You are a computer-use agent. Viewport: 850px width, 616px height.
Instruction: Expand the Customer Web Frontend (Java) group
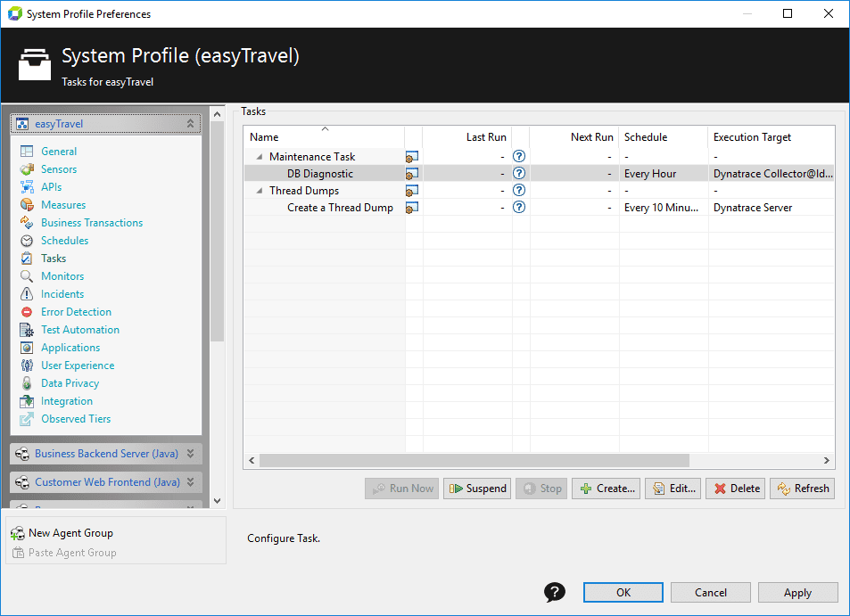click(190, 481)
